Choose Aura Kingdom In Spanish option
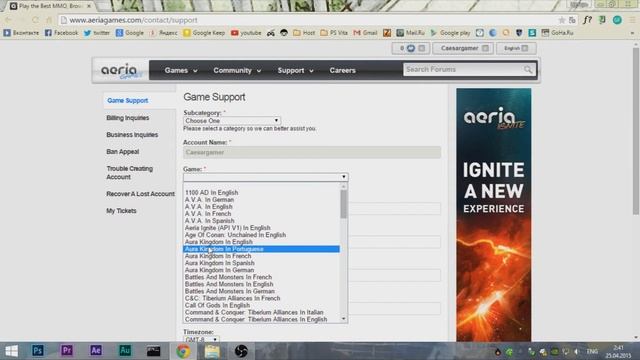Image resolution: width=640 pixels, height=360 pixels. pos(261,263)
